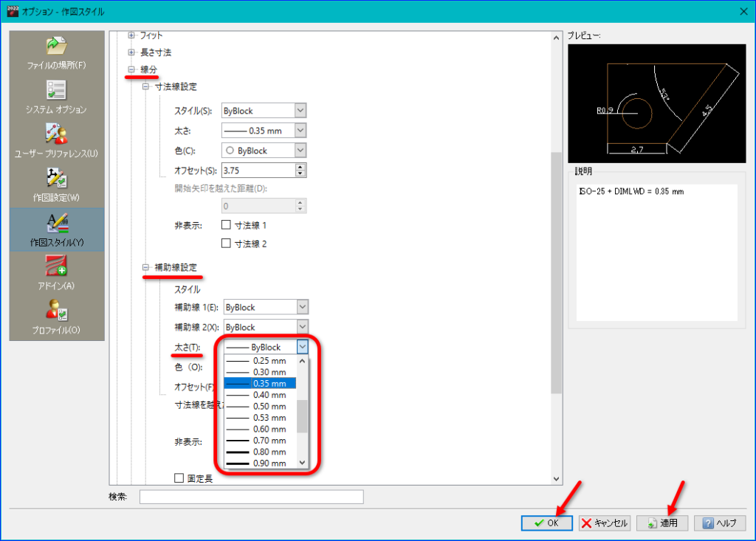
Task: Open the ファイルの場所 folder icon
Action: (56, 46)
